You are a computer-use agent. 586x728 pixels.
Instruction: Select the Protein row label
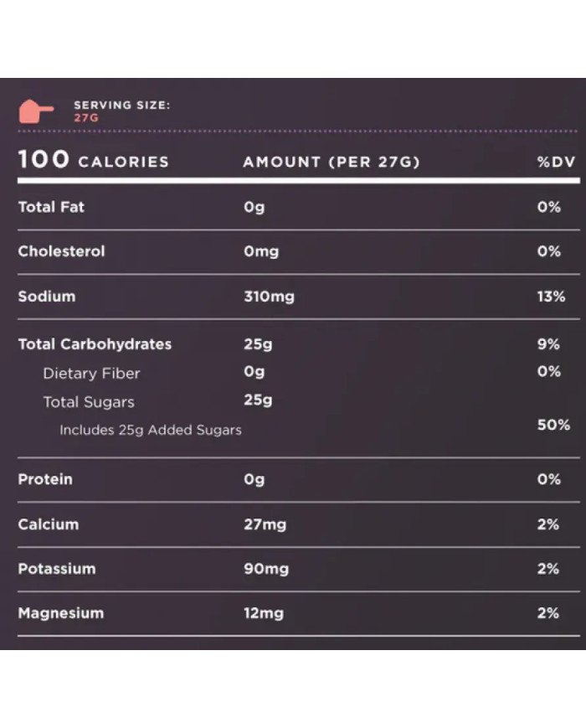(45, 479)
